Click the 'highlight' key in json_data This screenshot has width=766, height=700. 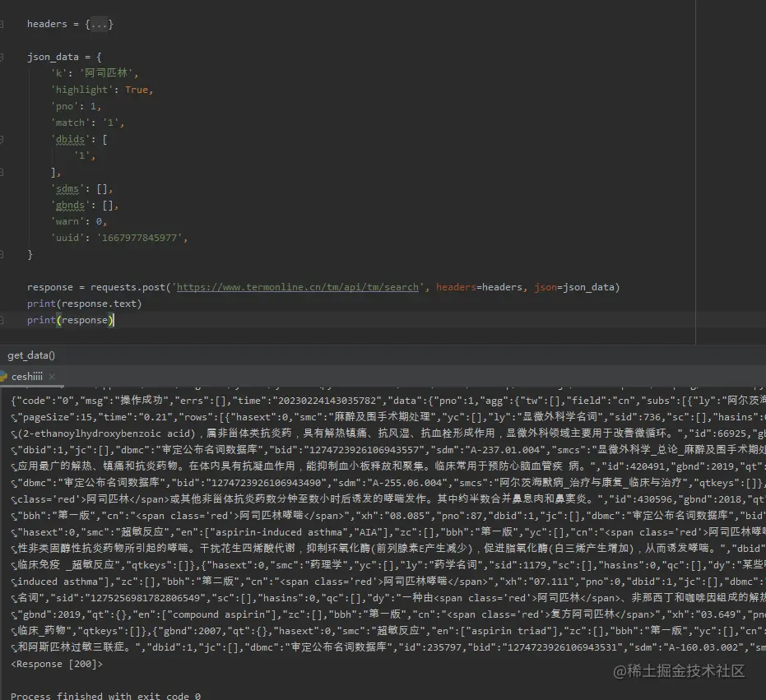pyautogui.click(x=81, y=90)
